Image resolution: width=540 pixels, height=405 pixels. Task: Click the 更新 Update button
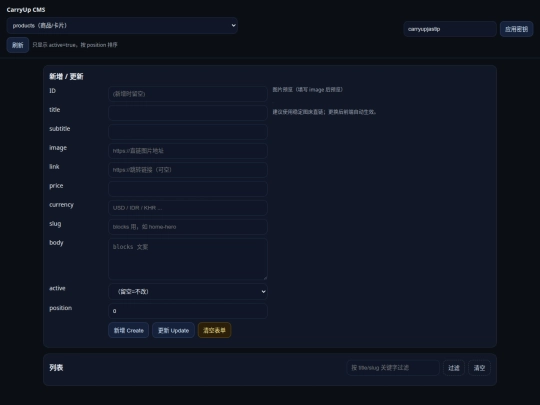[173, 330]
